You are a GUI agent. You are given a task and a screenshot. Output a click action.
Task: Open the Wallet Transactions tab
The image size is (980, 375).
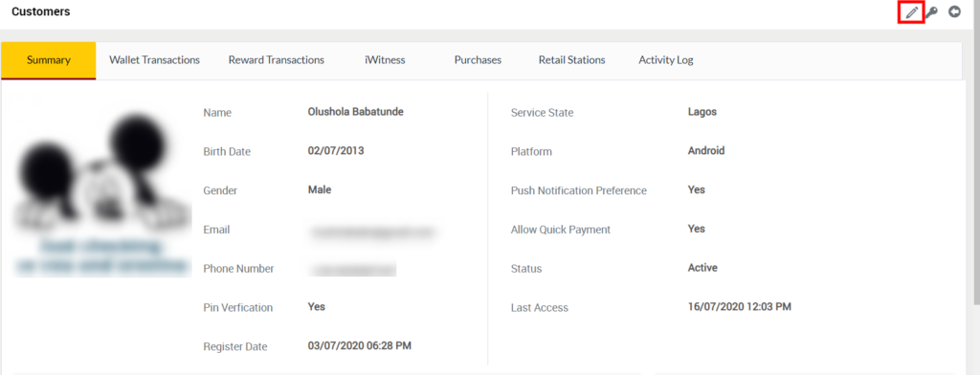[x=154, y=60]
